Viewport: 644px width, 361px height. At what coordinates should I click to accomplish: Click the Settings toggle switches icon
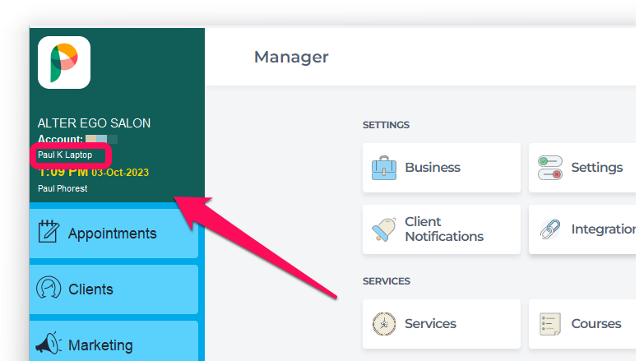(x=550, y=168)
